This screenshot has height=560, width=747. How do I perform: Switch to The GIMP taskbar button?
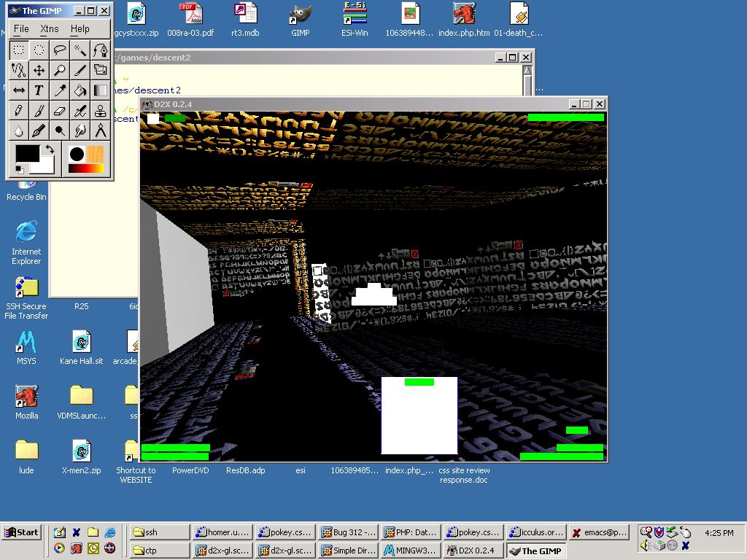tap(536, 551)
